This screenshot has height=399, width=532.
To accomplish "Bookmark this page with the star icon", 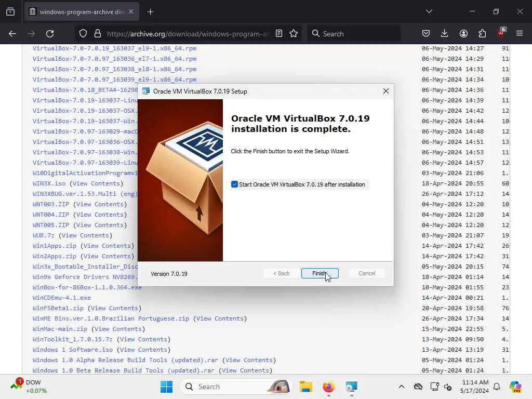I will pyautogui.click(x=294, y=34).
